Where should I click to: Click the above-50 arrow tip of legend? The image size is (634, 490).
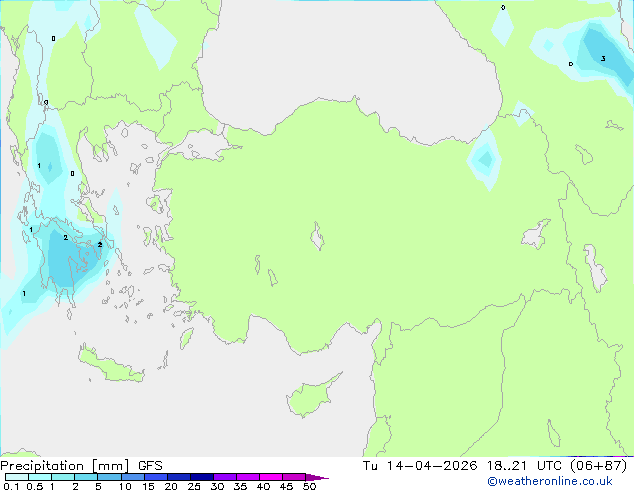317,477
